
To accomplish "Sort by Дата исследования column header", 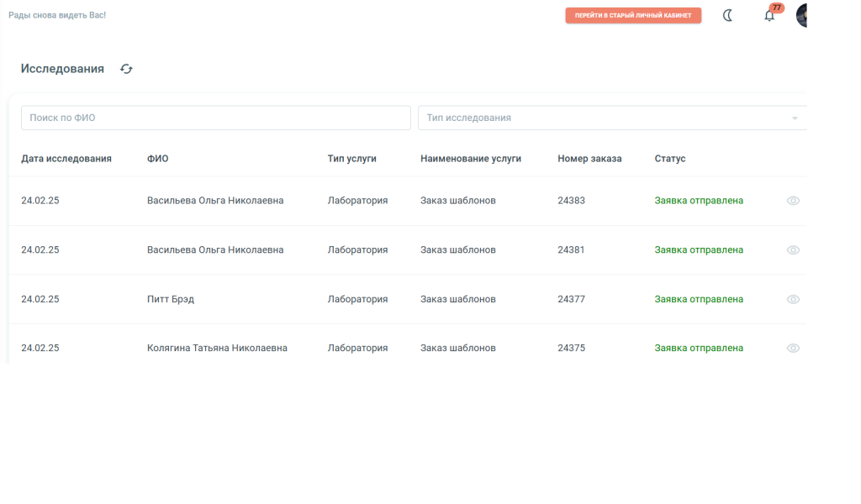I will tap(66, 159).
